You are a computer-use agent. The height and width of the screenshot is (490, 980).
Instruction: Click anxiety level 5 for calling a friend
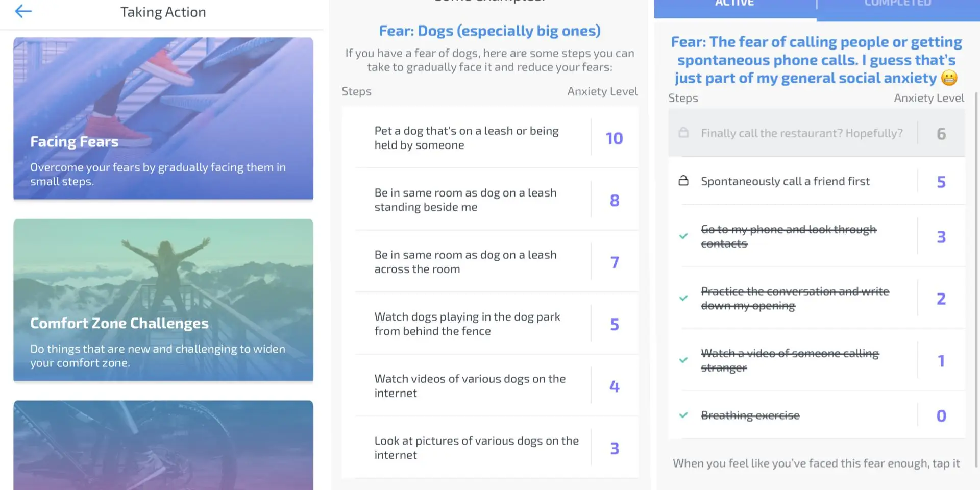(941, 182)
